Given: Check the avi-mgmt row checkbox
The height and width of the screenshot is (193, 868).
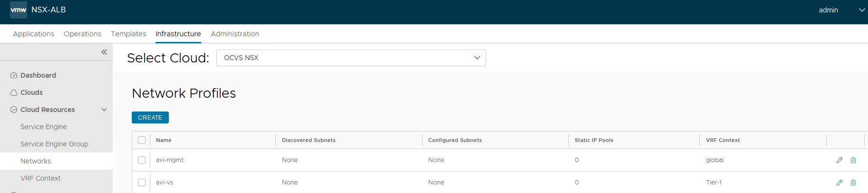Looking at the screenshot, I should point(142,160).
